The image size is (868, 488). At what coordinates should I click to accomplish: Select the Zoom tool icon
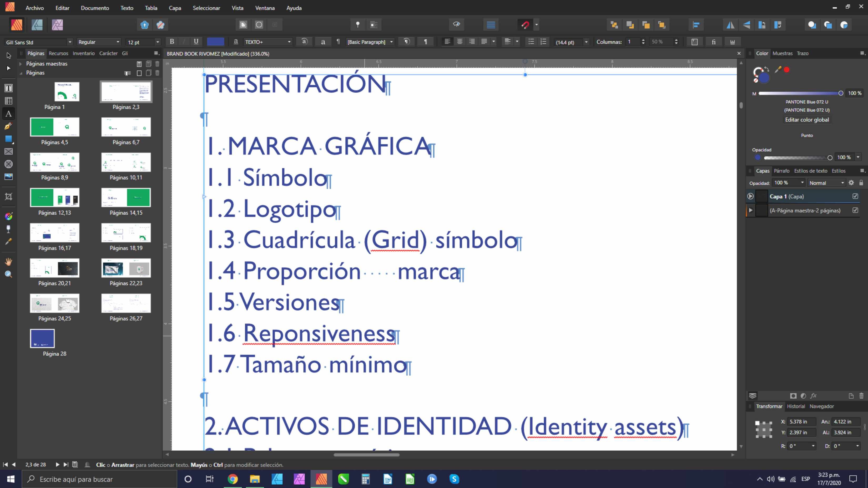coord(8,274)
